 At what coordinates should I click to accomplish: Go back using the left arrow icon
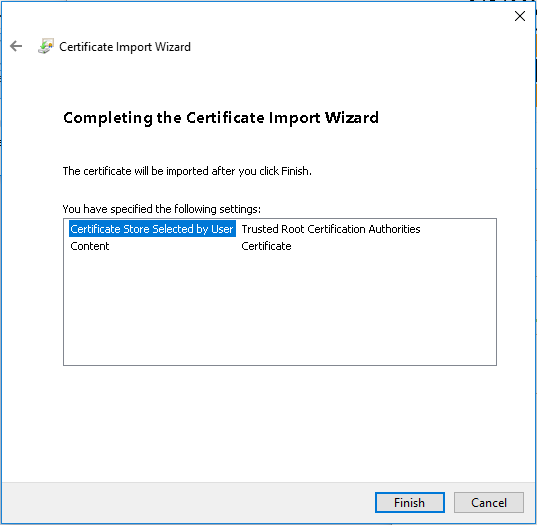click(x=16, y=46)
